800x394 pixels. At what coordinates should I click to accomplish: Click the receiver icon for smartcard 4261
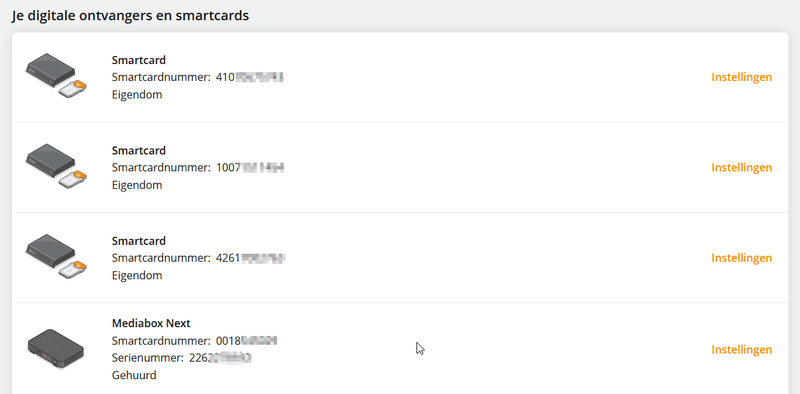[x=56, y=257]
